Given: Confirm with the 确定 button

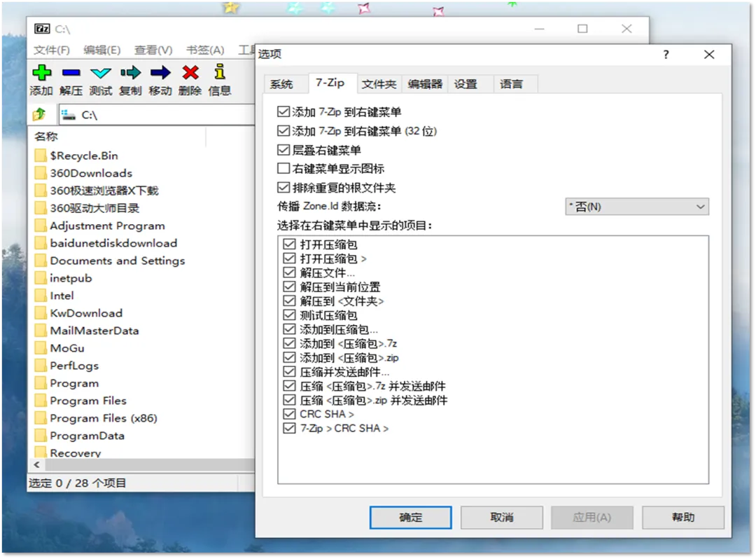Looking at the screenshot, I should pyautogui.click(x=411, y=518).
